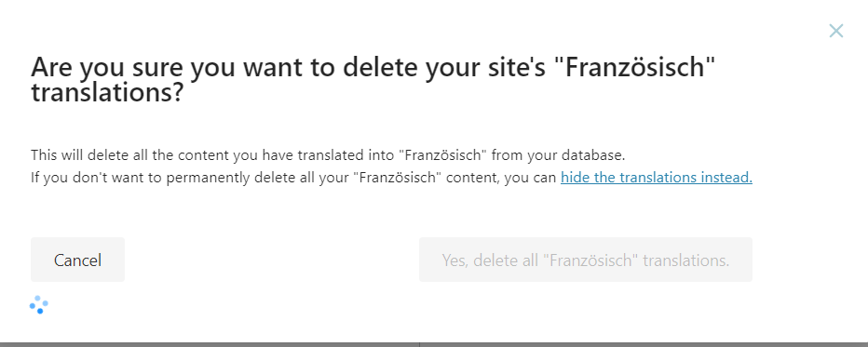
Task: Click the sentence starting "If you don't want"
Action: tap(391, 178)
